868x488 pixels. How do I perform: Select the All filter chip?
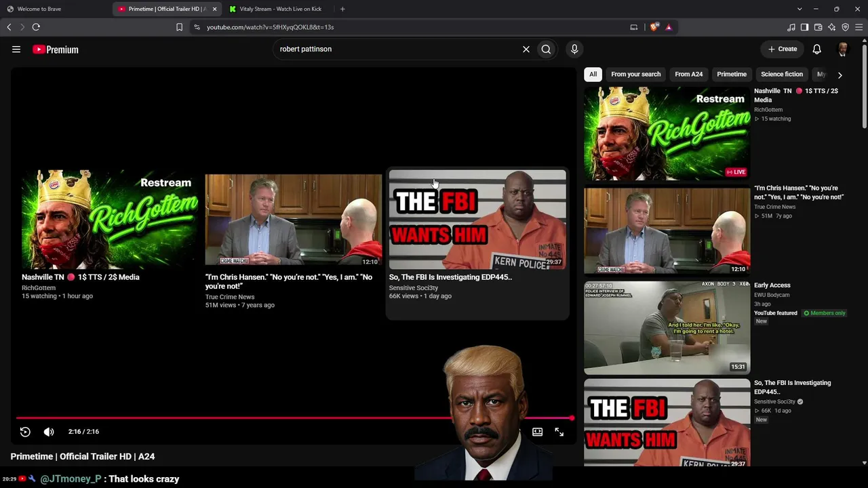point(593,75)
